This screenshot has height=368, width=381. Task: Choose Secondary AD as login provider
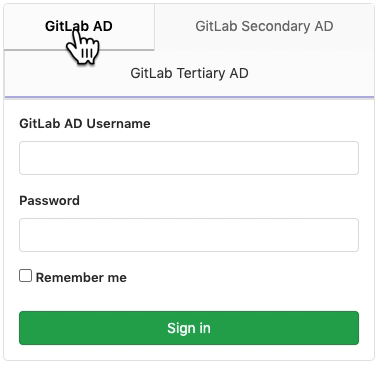coord(264,27)
